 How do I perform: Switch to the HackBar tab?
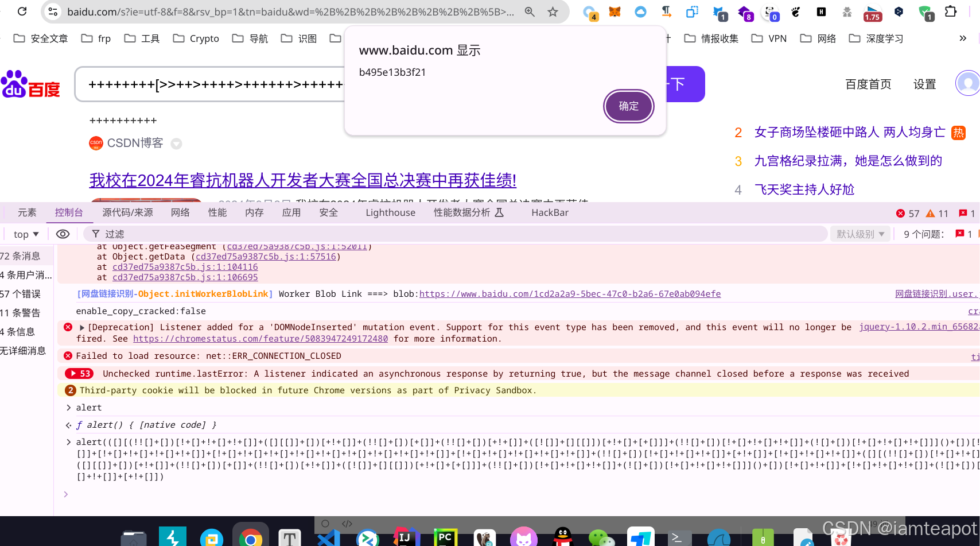550,212
